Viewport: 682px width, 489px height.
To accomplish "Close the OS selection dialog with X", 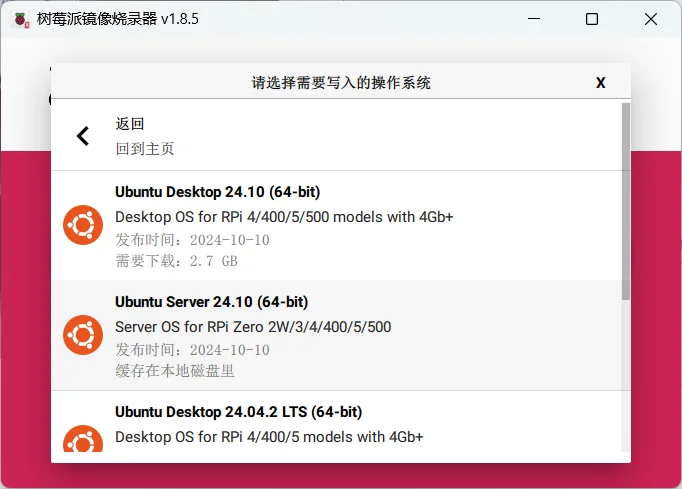I will tap(600, 83).
